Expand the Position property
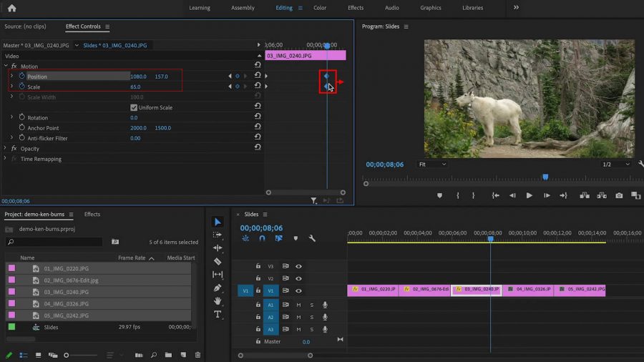The width and height of the screenshot is (644, 362). pos(11,76)
